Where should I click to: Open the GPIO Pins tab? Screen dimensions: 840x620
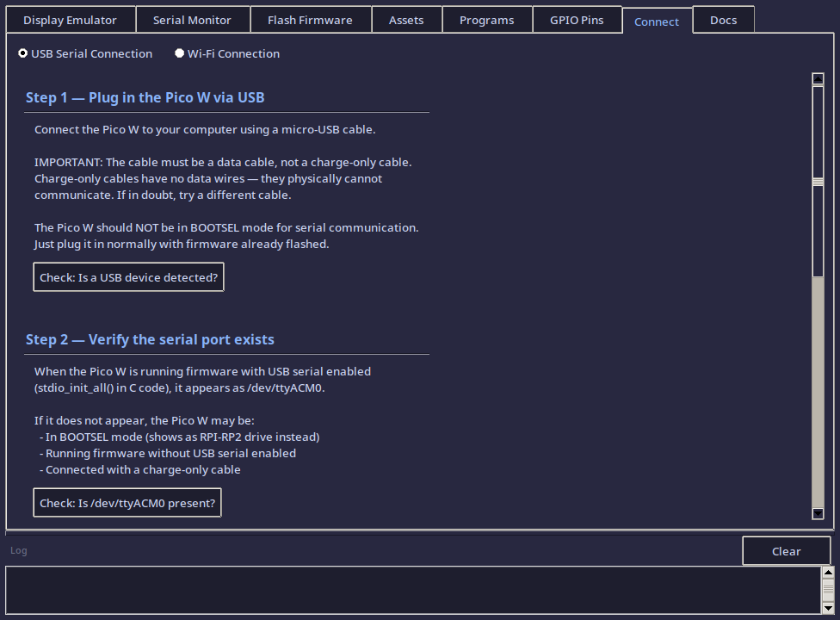point(577,19)
